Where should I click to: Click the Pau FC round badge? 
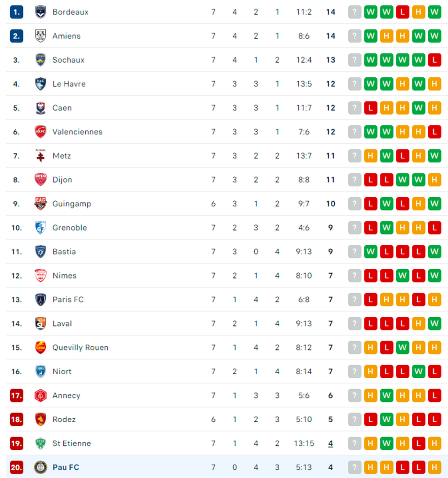click(x=40, y=467)
